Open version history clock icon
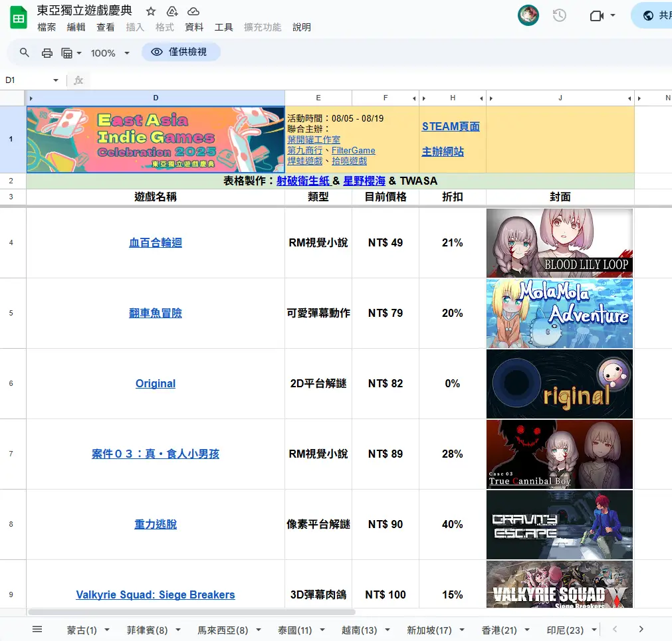 [x=559, y=16]
